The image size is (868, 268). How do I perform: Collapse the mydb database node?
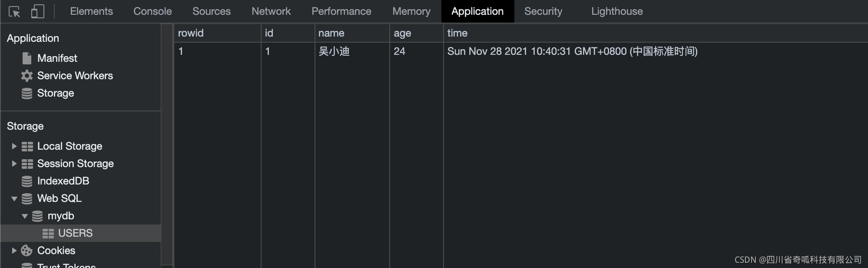pos(25,216)
